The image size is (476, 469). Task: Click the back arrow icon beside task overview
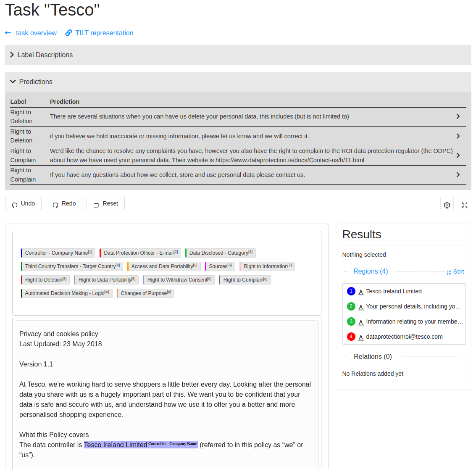(x=8, y=33)
